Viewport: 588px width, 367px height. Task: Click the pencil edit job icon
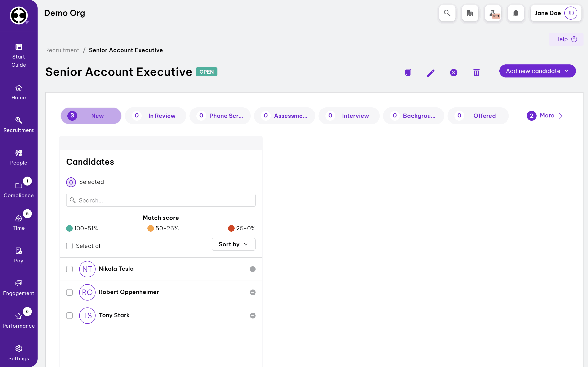pyautogui.click(x=431, y=73)
